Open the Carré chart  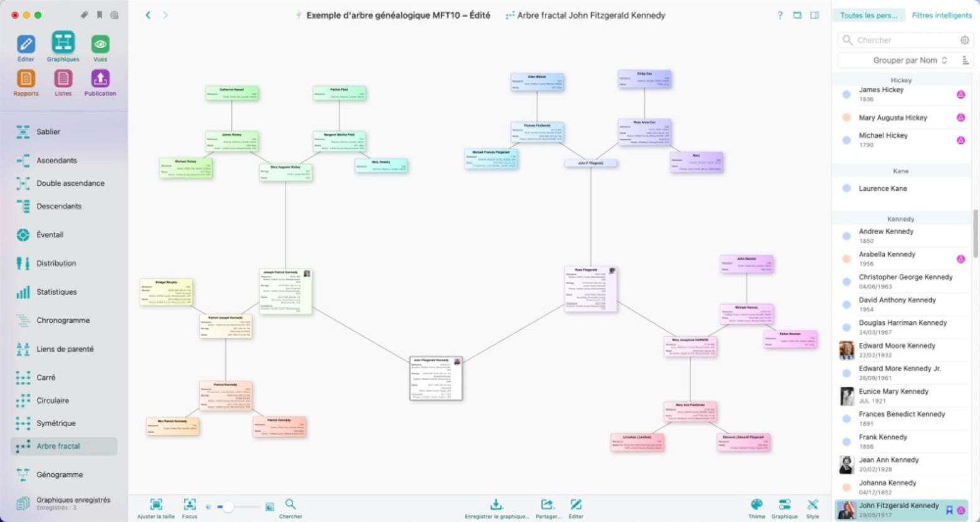click(63, 377)
